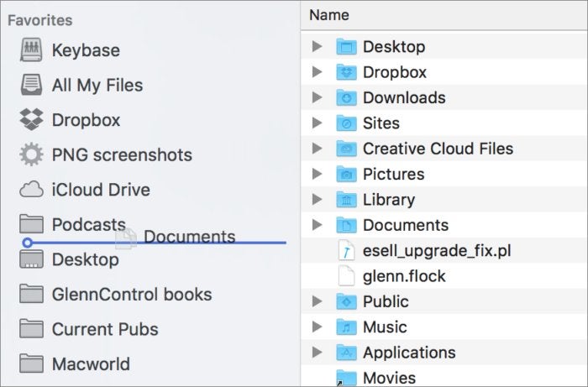Select the Music folder icon in list
This screenshot has height=387, width=588.
(x=346, y=327)
